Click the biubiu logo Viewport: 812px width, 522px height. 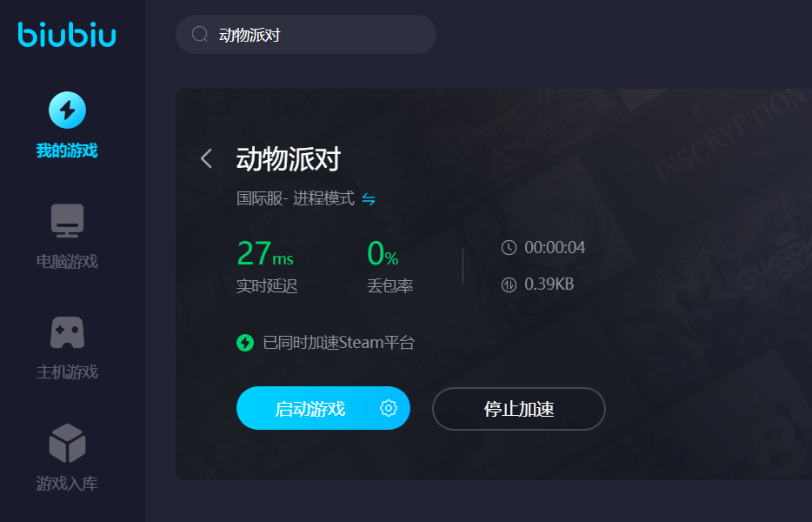click(x=67, y=35)
